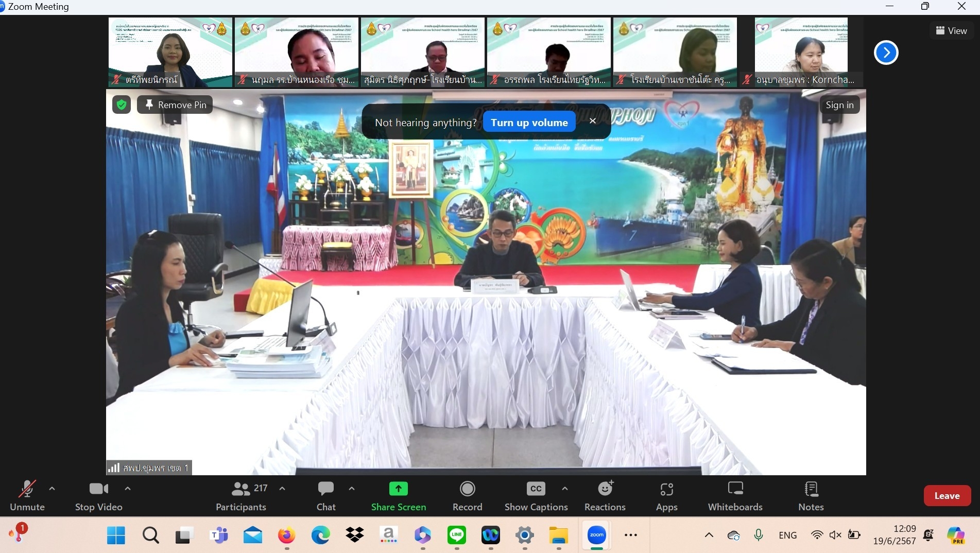
Task: Open the Reactions menu
Action: tap(605, 496)
